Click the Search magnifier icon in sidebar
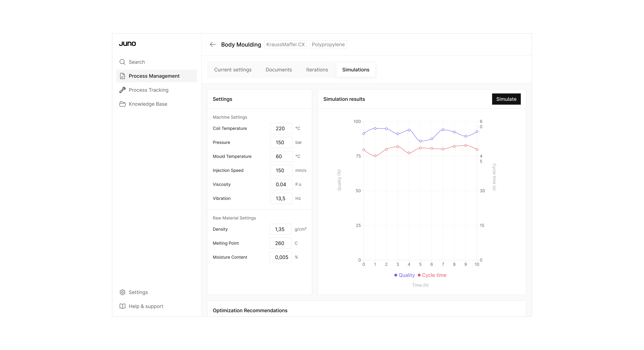Image resolution: width=644 pixels, height=350 pixels. pos(122,62)
